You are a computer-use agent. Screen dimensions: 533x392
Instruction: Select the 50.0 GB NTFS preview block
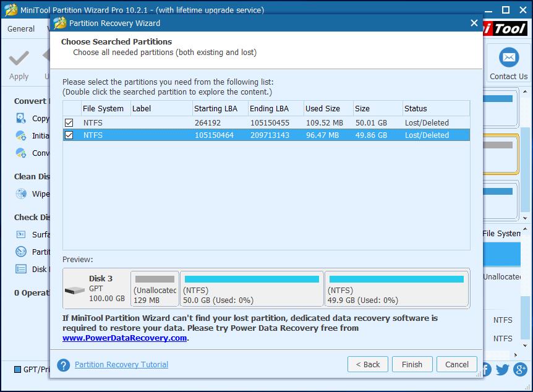tap(252, 289)
